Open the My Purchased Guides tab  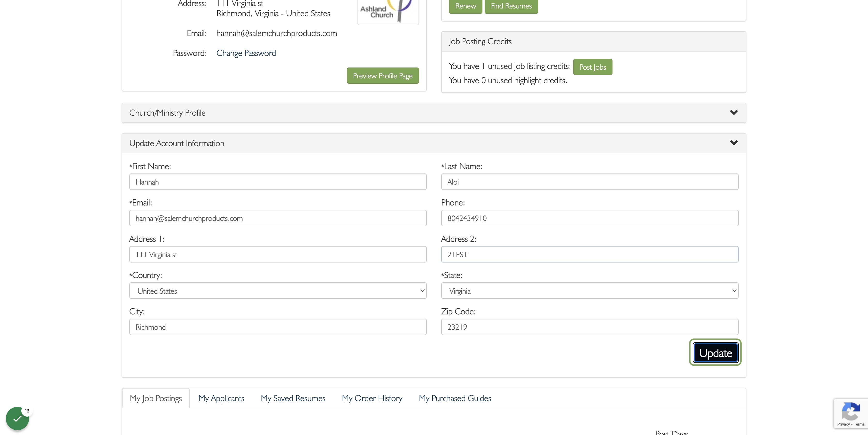[x=455, y=398]
